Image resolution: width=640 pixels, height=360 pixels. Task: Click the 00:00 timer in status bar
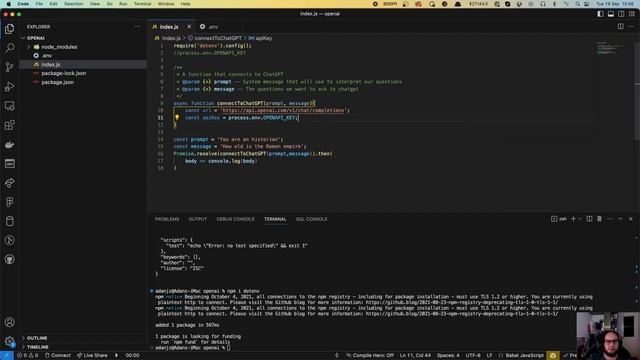point(132,356)
